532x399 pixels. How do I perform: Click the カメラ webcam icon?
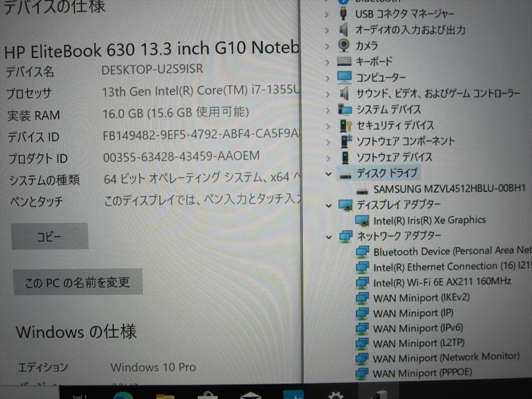(x=344, y=45)
